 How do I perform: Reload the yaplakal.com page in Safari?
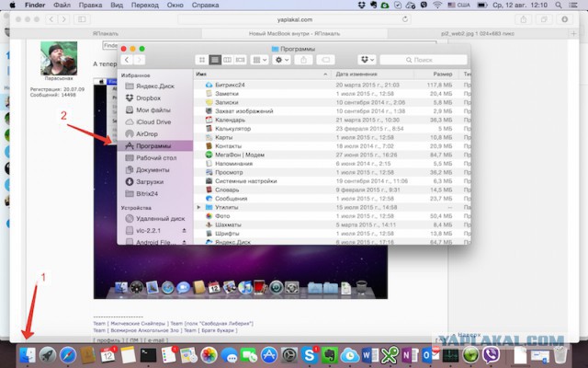(x=404, y=19)
